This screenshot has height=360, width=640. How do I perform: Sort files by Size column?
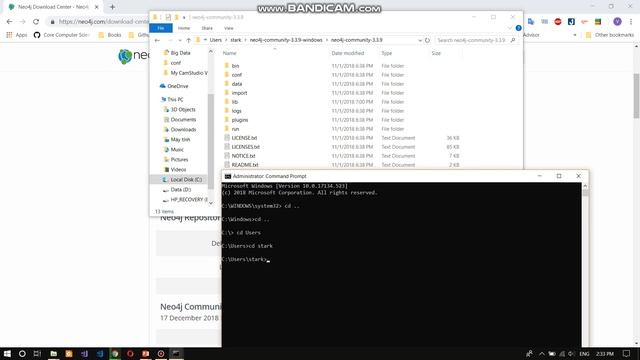coord(436,53)
